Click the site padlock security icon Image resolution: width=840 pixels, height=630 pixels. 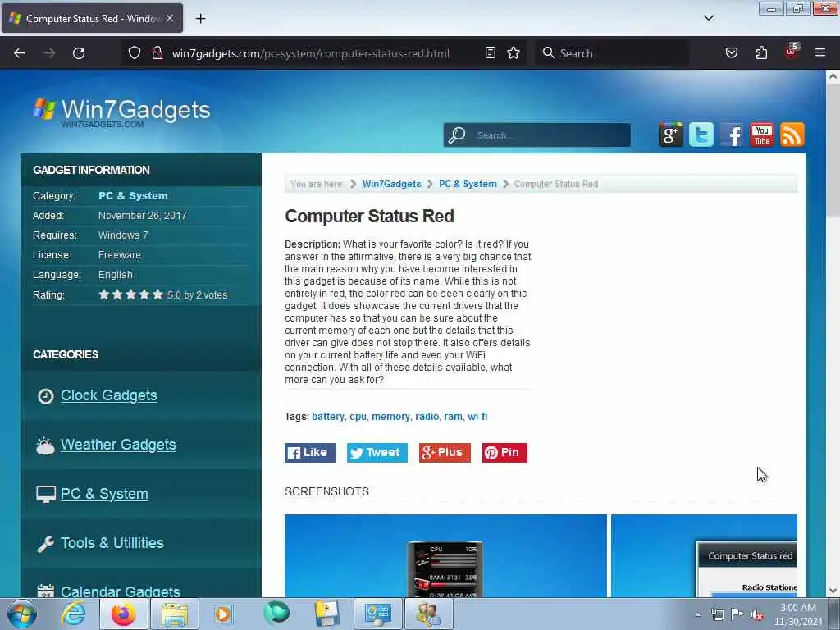[157, 52]
